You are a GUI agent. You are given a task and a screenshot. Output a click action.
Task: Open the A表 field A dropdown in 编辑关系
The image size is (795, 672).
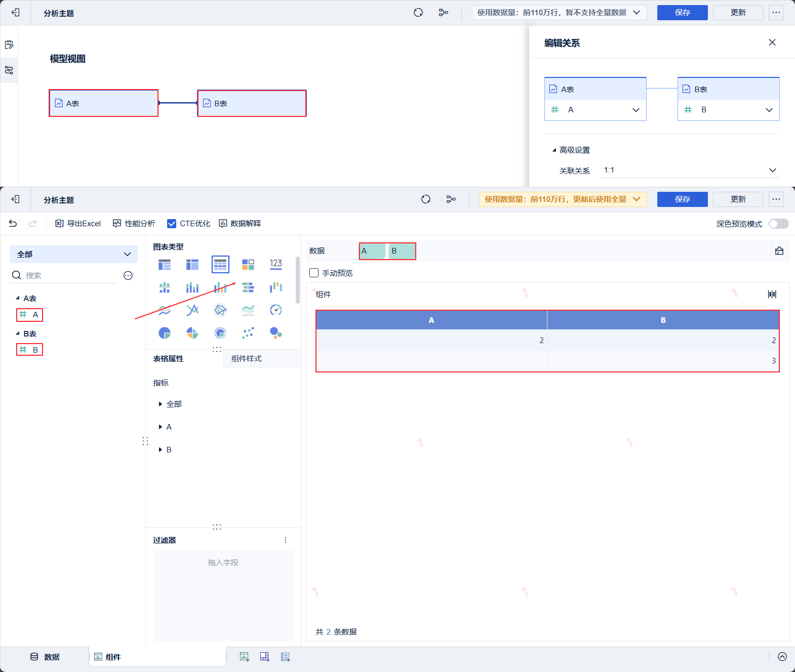click(x=595, y=110)
